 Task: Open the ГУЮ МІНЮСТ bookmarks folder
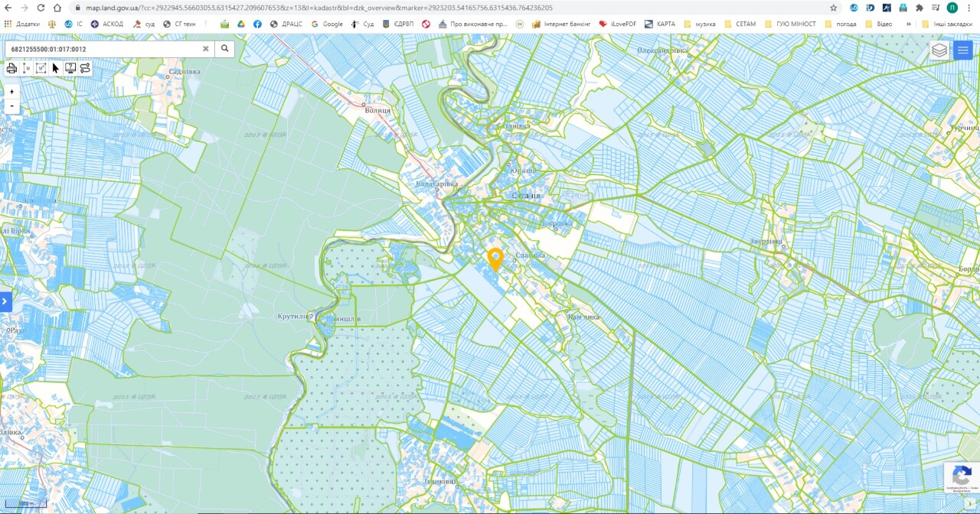tap(791, 24)
